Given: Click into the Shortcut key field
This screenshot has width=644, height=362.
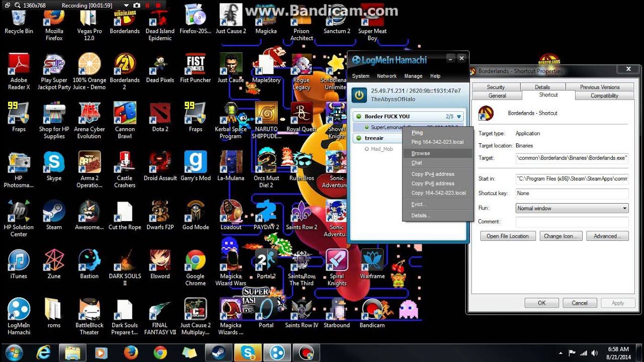Looking at the screenshot, I should pyautogui.click(x=572, y=194).
